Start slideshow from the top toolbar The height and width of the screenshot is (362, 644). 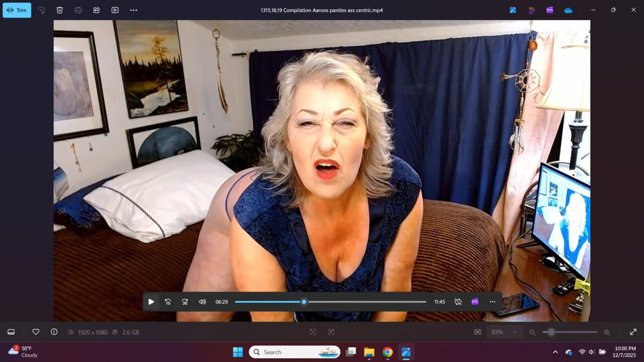(x=115, y=10)
